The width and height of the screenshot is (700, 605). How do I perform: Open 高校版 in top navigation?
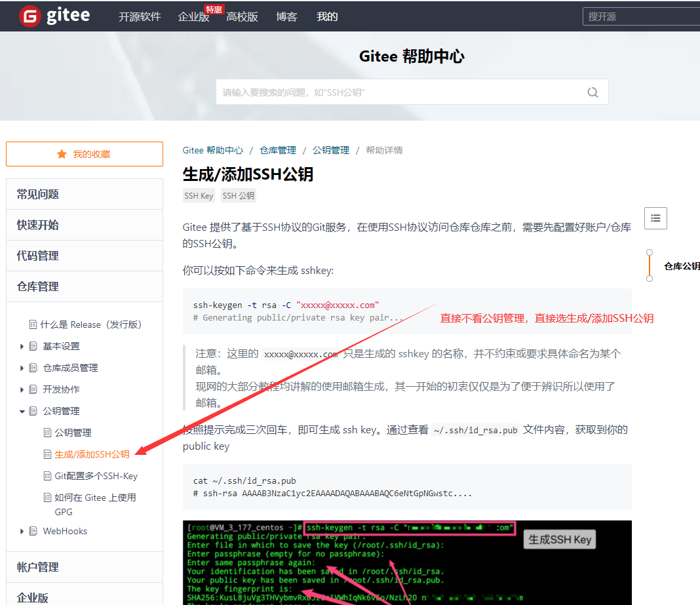coord(242,17)
